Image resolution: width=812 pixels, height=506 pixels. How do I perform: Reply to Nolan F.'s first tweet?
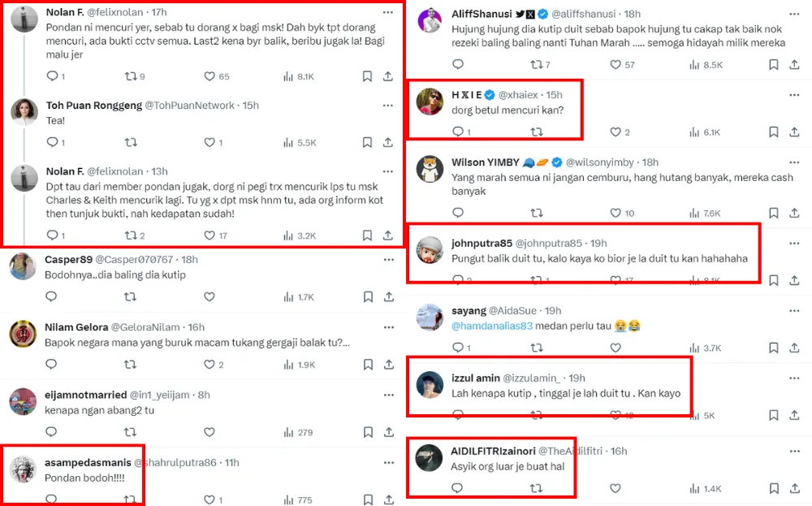click(x=53, y=76)
